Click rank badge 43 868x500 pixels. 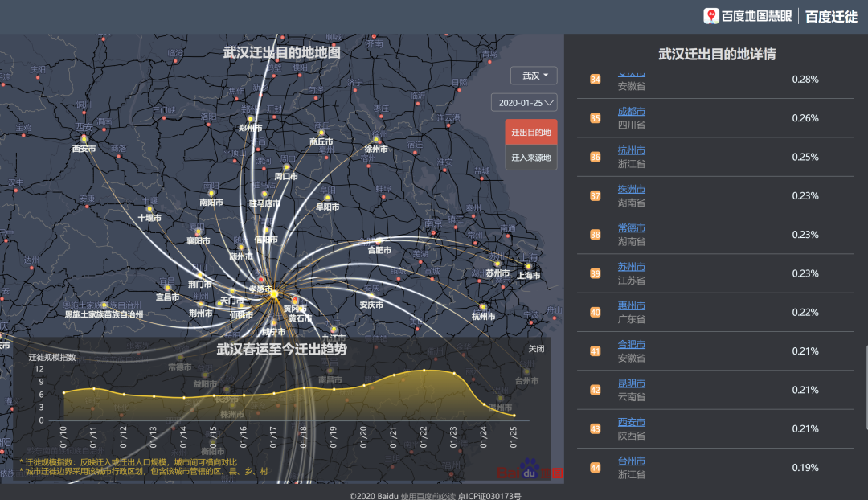(x=595, y=428)
